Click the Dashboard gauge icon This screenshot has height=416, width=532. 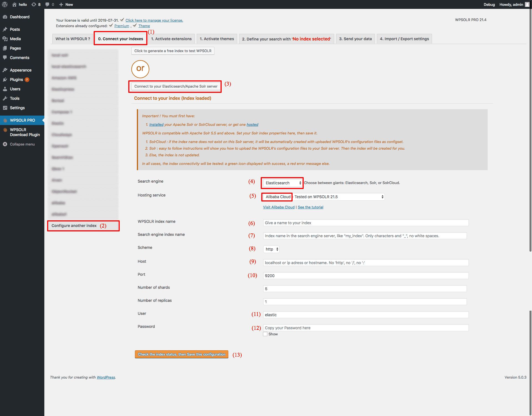(5, 17)
